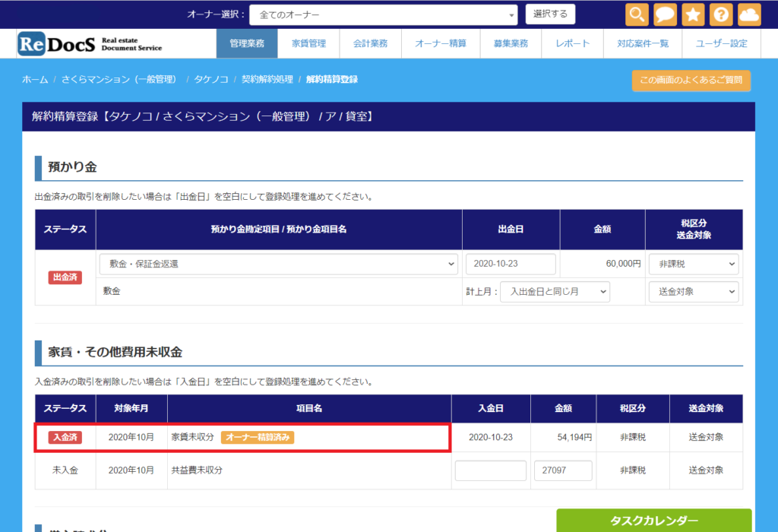
Task: Click the star favorites icon
Action: 693,14
